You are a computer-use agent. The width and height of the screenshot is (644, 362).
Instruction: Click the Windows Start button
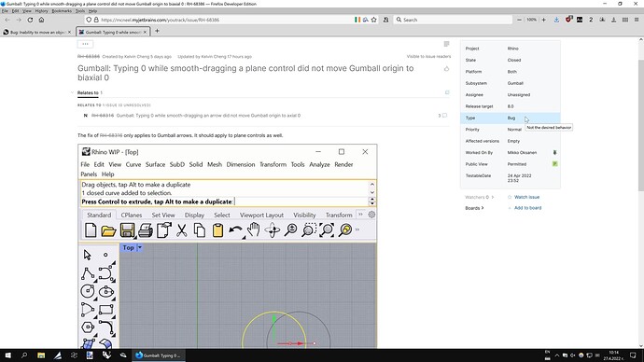pyautogui.click(x=7, y=355)
